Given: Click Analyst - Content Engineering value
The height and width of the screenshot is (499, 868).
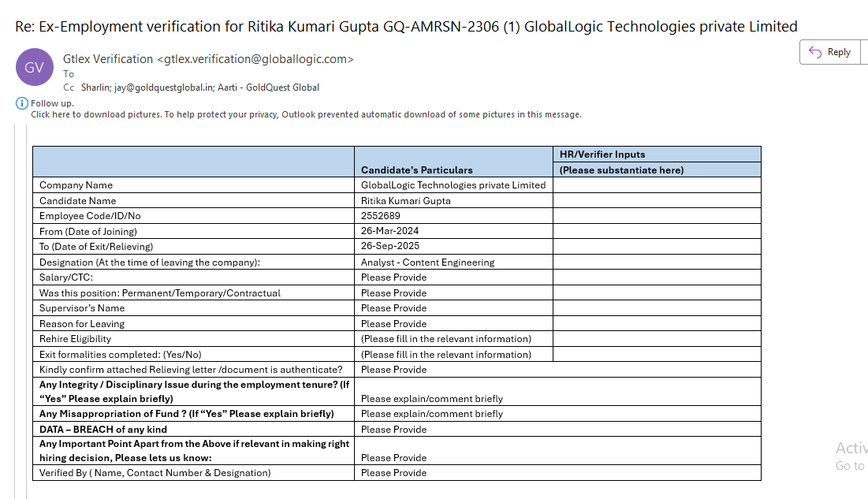Looking at the screenshot, I should (x=427, y=263).
